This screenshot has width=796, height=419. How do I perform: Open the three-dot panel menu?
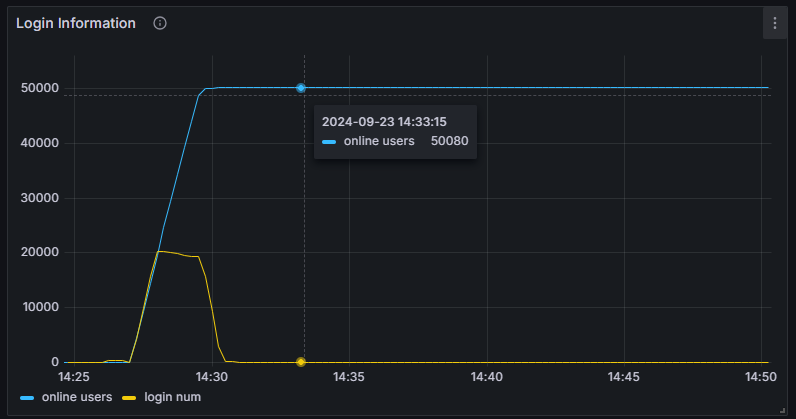click(774, 23)
